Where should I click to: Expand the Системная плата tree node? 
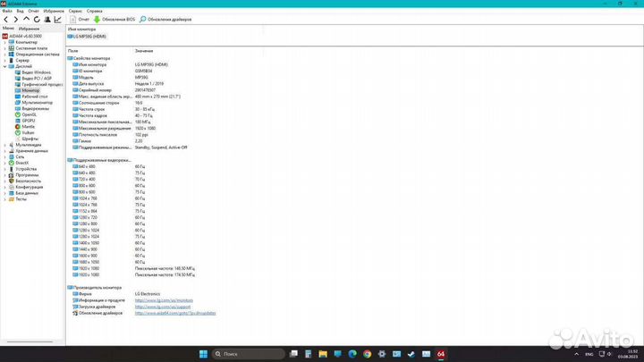(x=5, y=48)
